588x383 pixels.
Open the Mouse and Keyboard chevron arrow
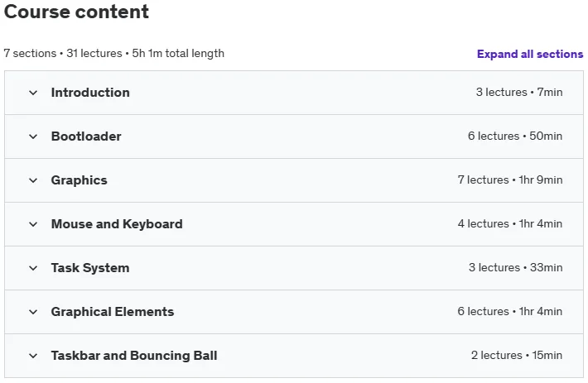(x=33, y=224)
